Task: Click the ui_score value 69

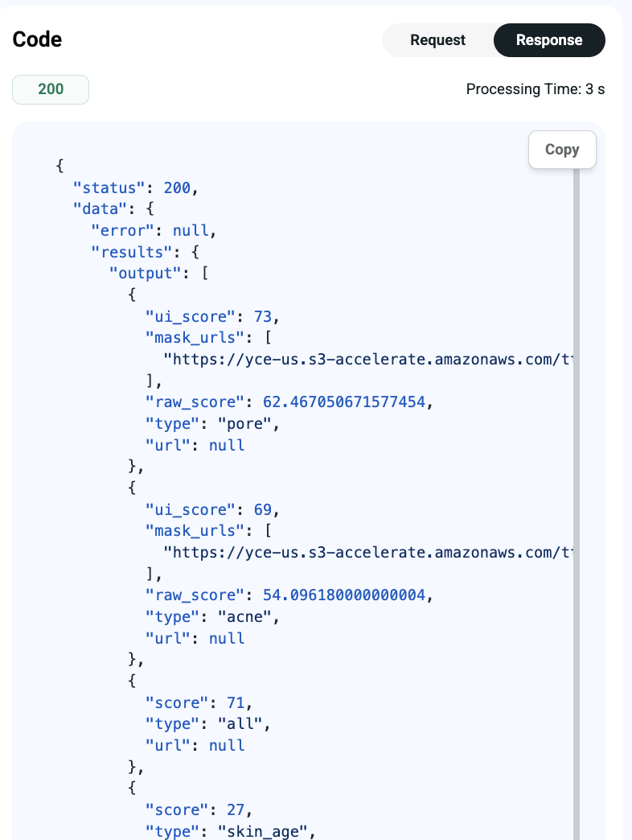Action: point(263,509)
